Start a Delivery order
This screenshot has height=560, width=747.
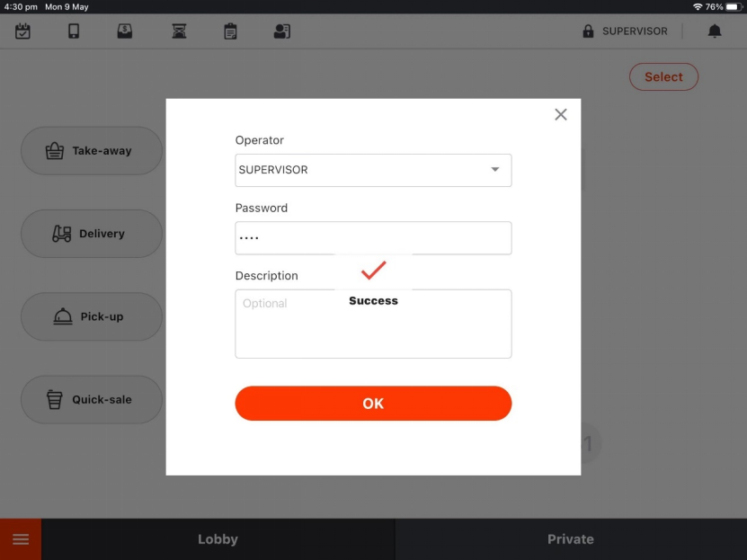[92, 234]
